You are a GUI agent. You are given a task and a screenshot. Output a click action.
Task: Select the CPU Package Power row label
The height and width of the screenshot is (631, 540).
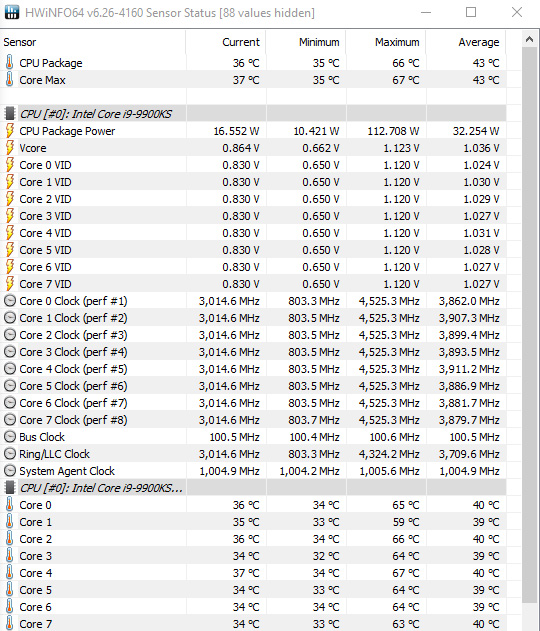pyautogui.click(x=67, y=131)
